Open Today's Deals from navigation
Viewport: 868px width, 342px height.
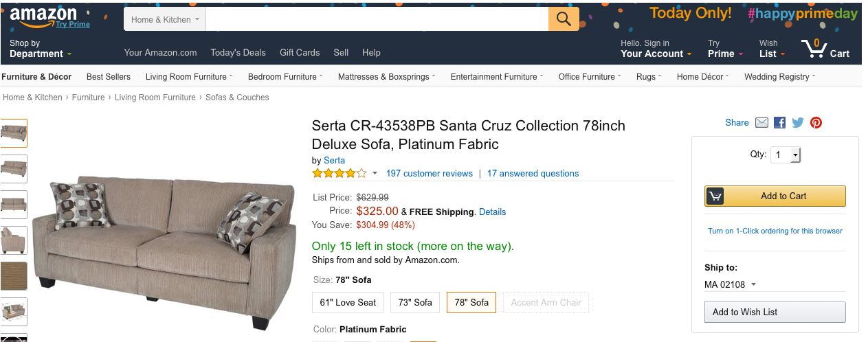pos(238,53)
